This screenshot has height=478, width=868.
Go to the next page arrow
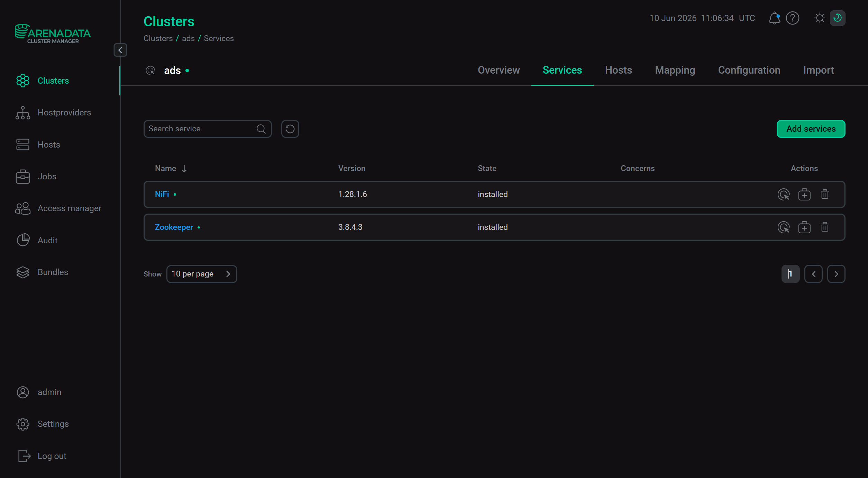click(x=836, y=274)
